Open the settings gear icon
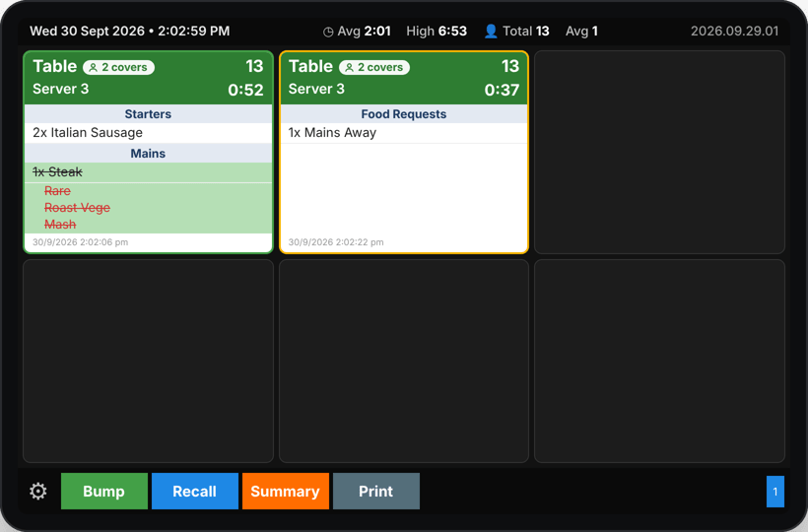Viewport: 808px width, 532px height. tap(38, 491)
